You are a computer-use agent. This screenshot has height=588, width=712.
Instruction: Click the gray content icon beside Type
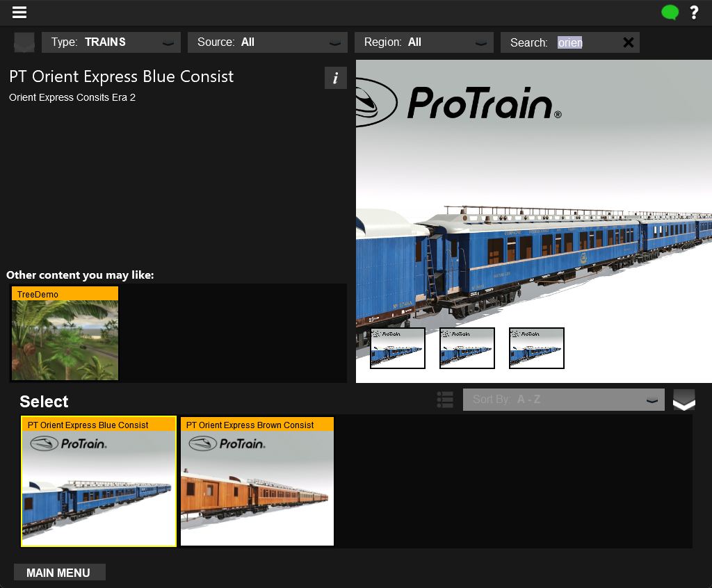[24, 42]
